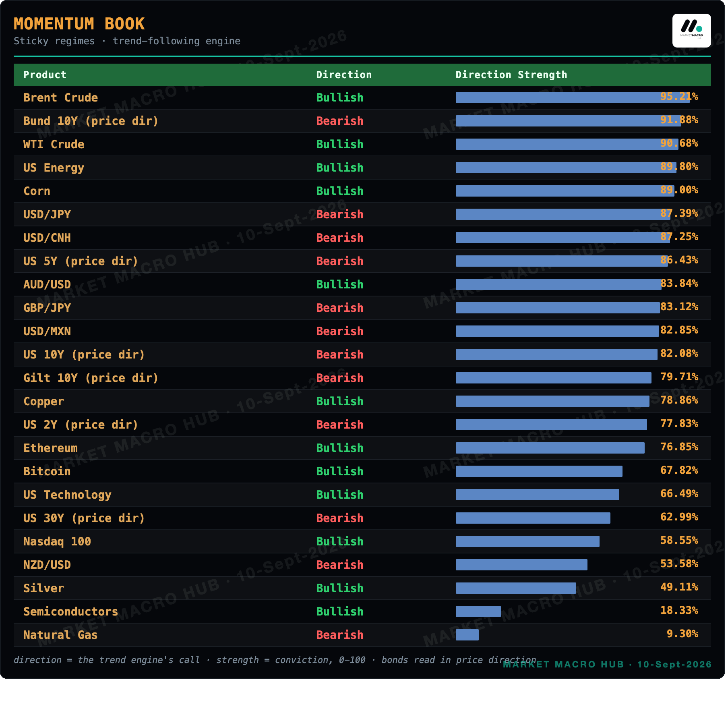Select the Natural Gas strength bar

(x=467, y=635)
